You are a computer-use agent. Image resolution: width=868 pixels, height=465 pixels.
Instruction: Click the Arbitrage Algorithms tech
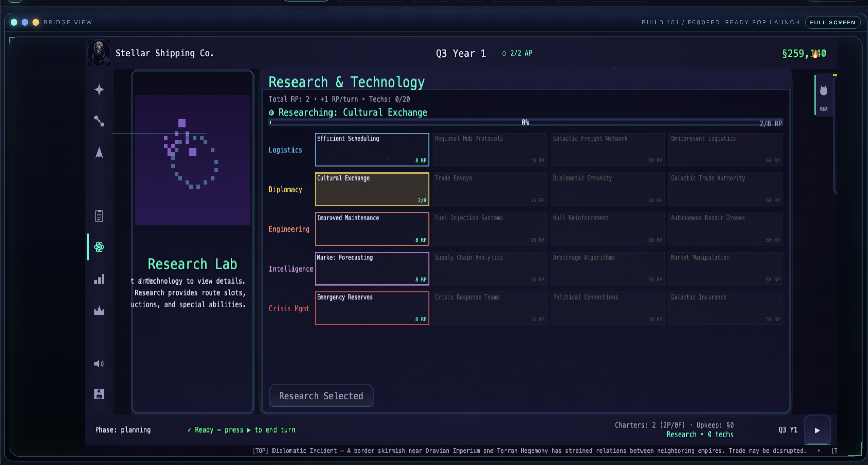pyautogui.click(x=608, y=269)
